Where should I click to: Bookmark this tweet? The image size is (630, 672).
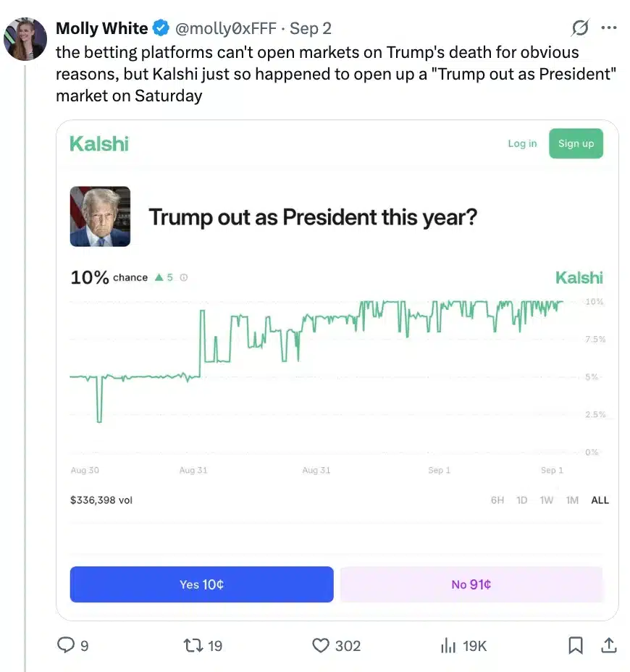576,645
